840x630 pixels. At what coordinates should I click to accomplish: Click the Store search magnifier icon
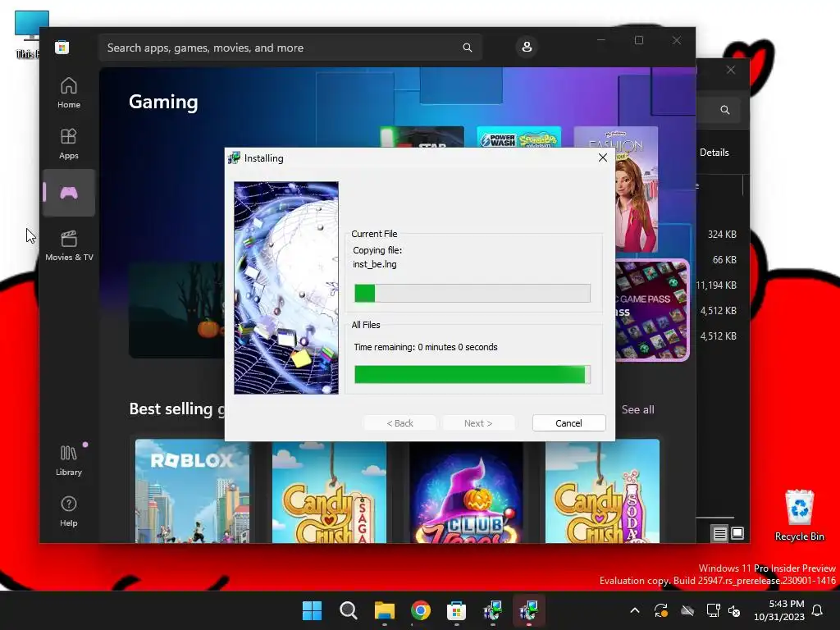click(x=467, y=48)
